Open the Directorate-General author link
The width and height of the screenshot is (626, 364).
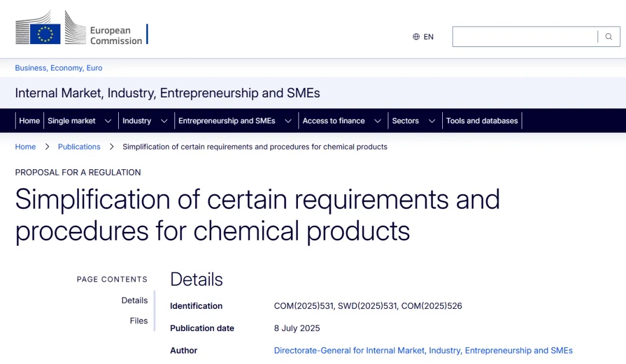(x=423, y=350)
